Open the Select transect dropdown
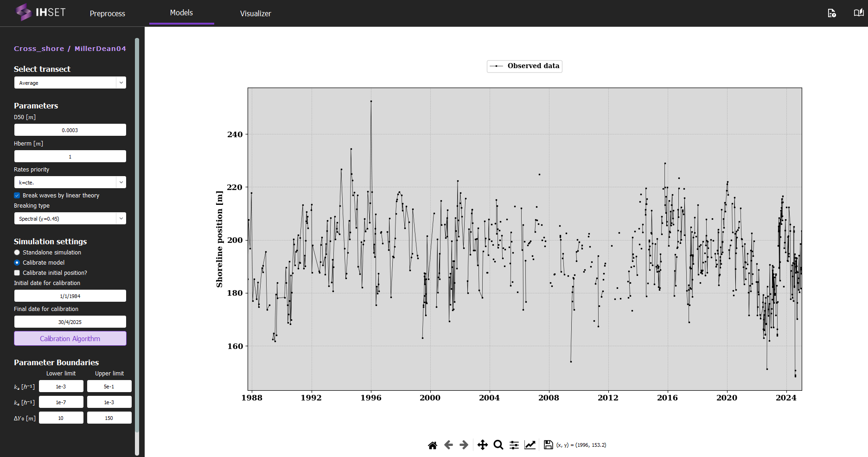The height and width of the screenshot is (457, 868). coord(70,83)
